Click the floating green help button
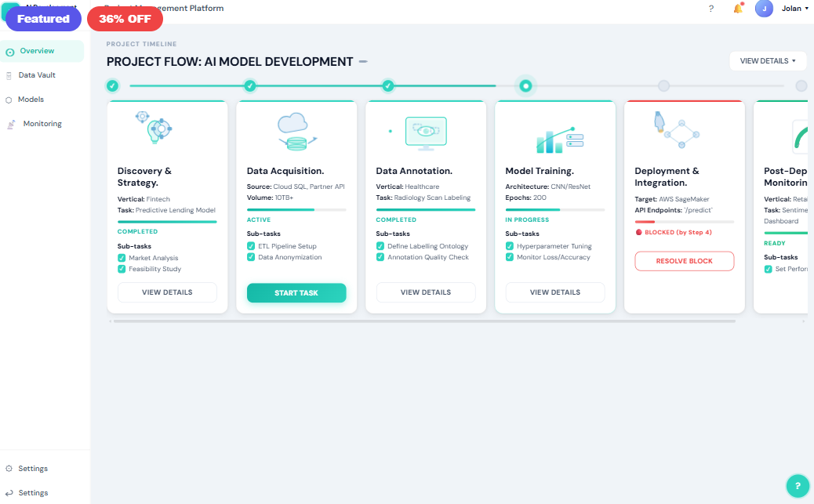 point(798,486)
